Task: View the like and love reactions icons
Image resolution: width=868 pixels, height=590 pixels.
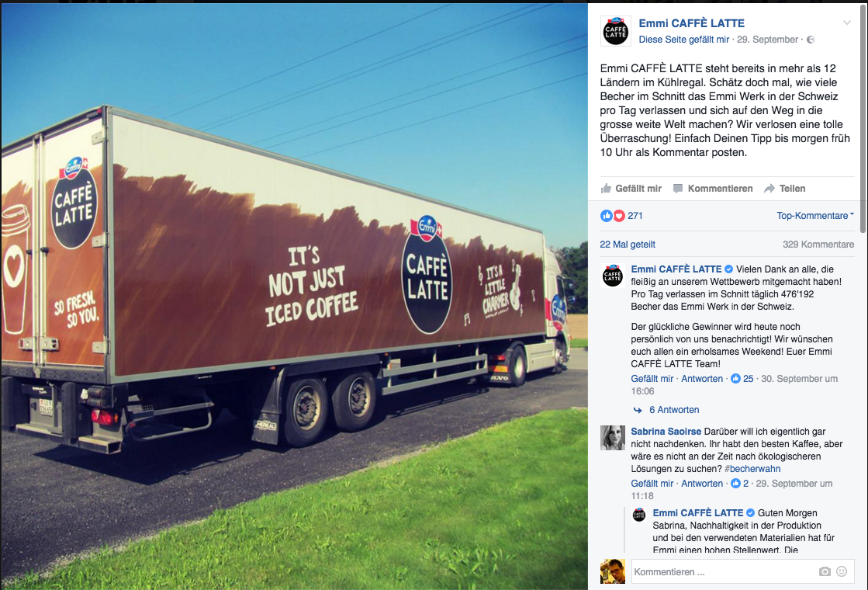Action: point(613,216)
